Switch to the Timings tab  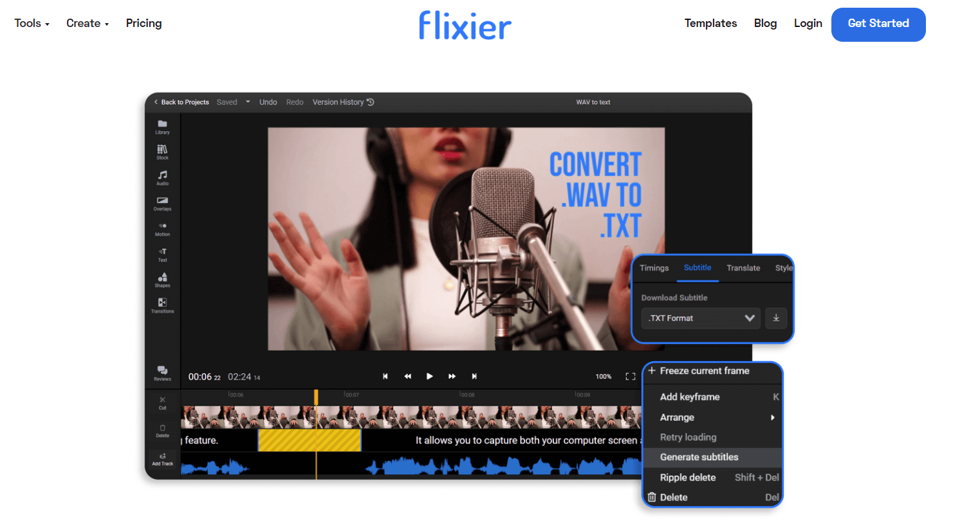(x=654, y=268)
